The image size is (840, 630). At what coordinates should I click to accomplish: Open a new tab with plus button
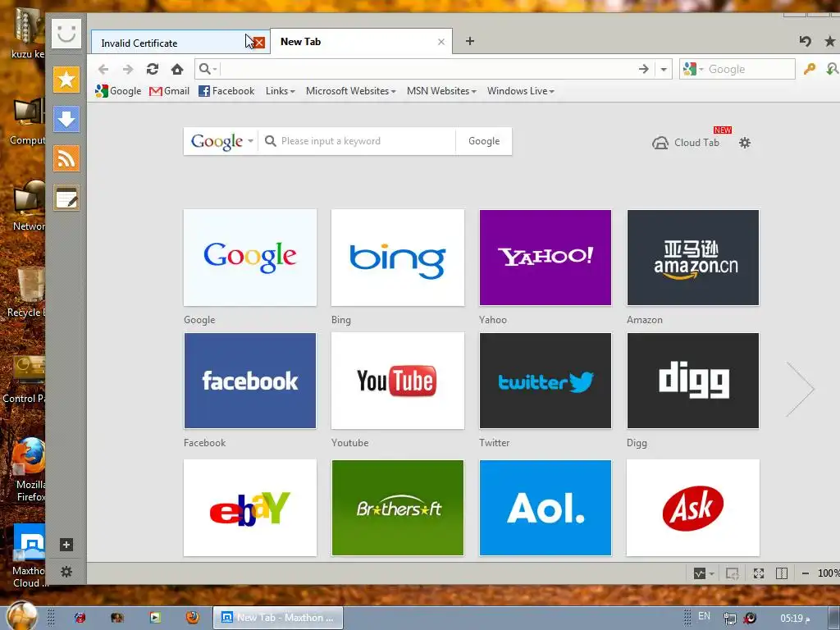point(470,41)
